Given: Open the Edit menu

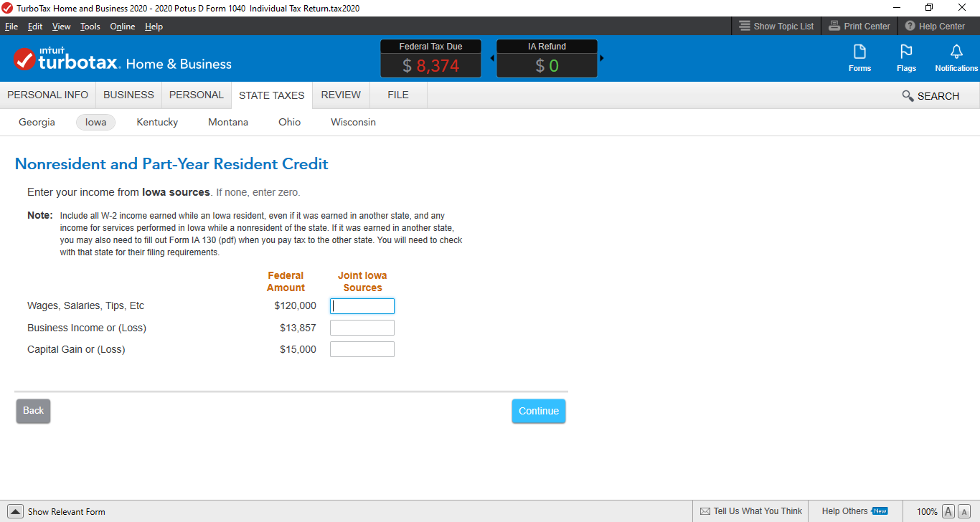Looking at the screenshot, I should tap(35, 27).
